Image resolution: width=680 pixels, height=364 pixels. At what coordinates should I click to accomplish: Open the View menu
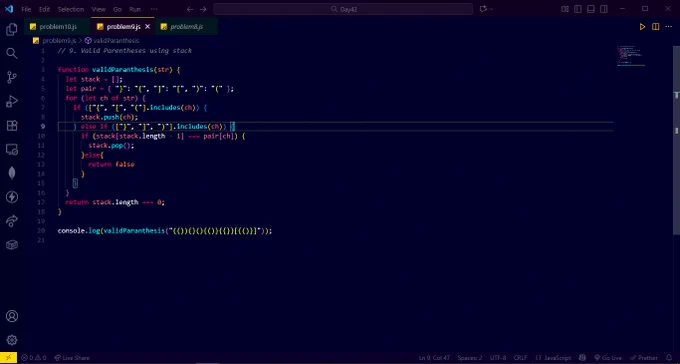[99, 9]
